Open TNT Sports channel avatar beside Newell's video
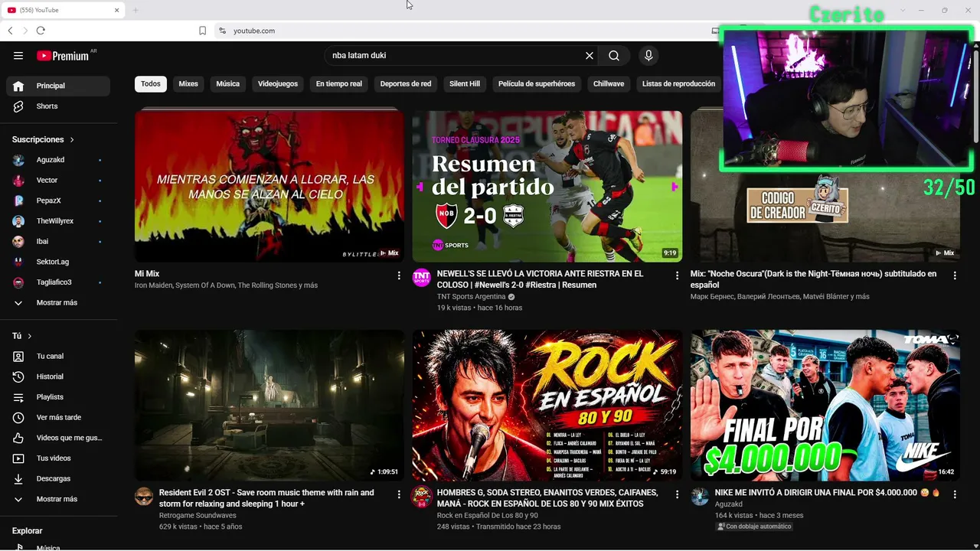Image resolution: width=980 pixels, height=551 pixels. (422, 277)
